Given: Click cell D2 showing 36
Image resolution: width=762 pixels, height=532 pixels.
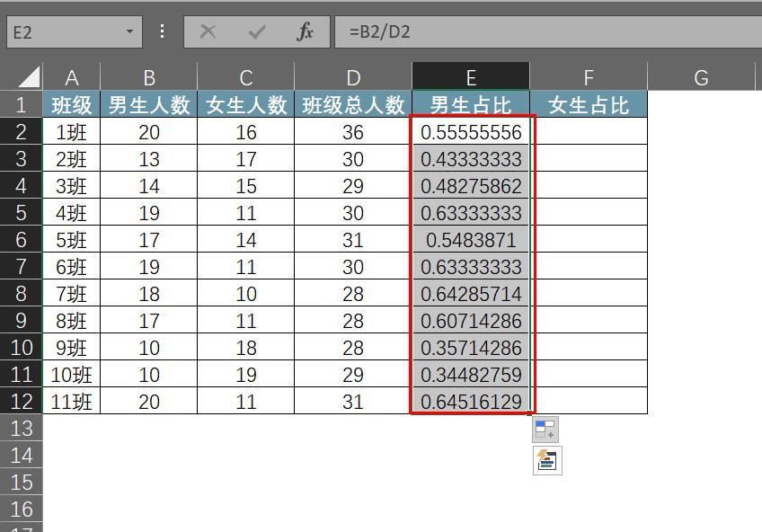Looking at the screenshot, I should click(x=353, y=129).
